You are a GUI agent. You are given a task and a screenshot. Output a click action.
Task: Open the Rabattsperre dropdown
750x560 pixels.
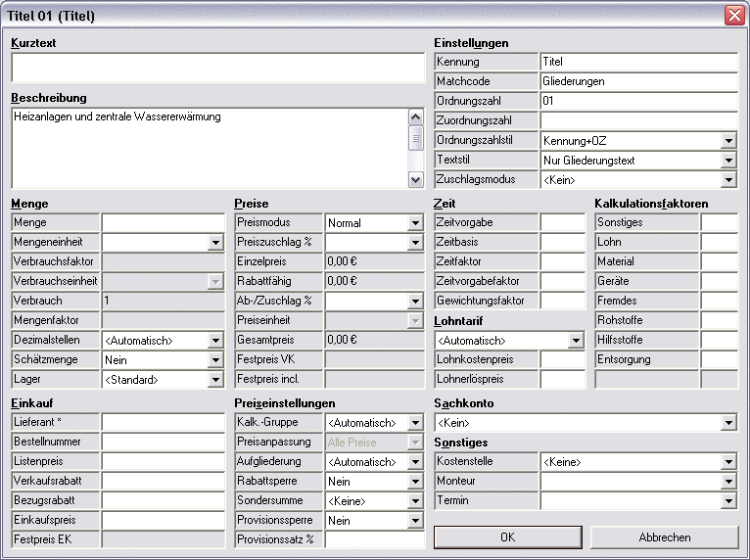pos(415,482)
